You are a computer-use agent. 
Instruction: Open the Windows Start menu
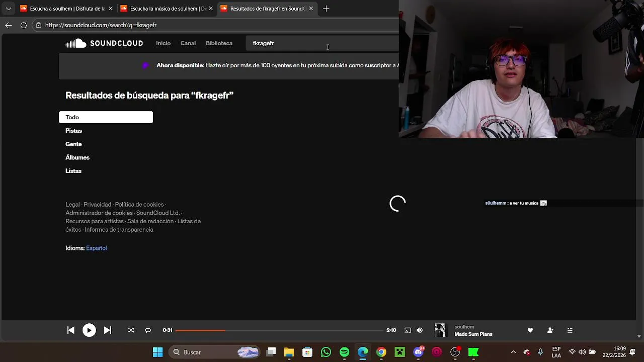pyautogui.click(x=157, y=352)
